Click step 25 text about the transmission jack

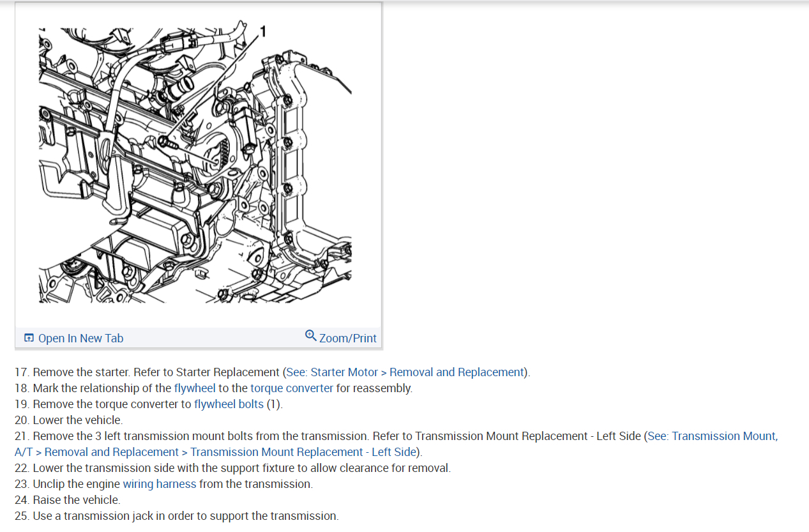coord(177,516)
